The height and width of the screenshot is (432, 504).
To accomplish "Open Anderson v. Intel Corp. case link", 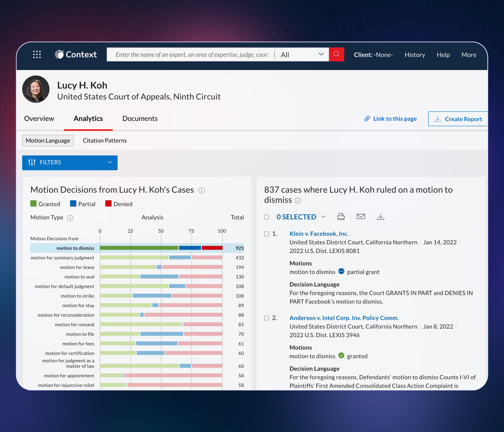I will pos(344,318).
